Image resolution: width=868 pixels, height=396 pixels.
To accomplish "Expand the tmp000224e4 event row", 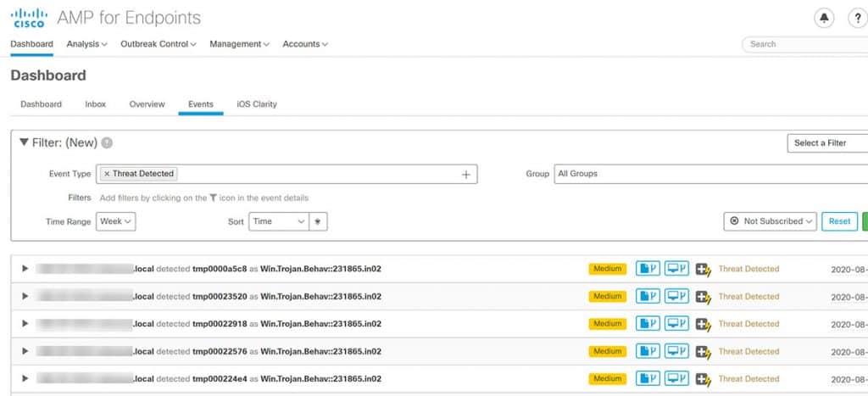I will pos(25,379).
